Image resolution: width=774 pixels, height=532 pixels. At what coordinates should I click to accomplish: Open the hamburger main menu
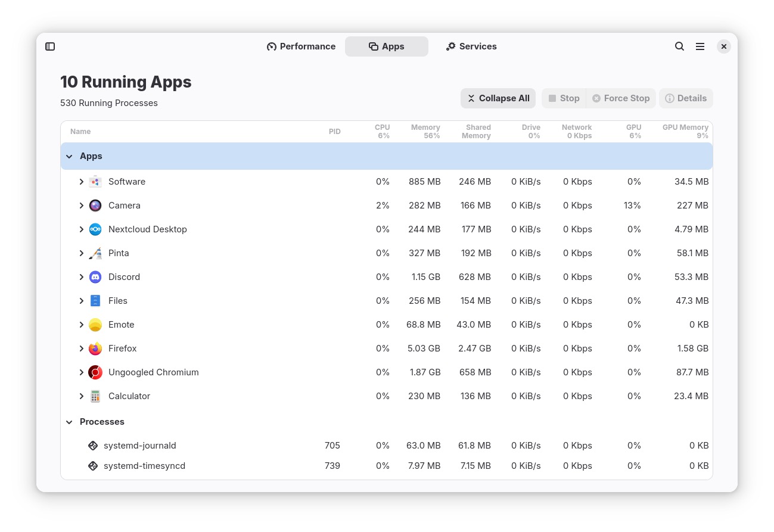point(700,46)
